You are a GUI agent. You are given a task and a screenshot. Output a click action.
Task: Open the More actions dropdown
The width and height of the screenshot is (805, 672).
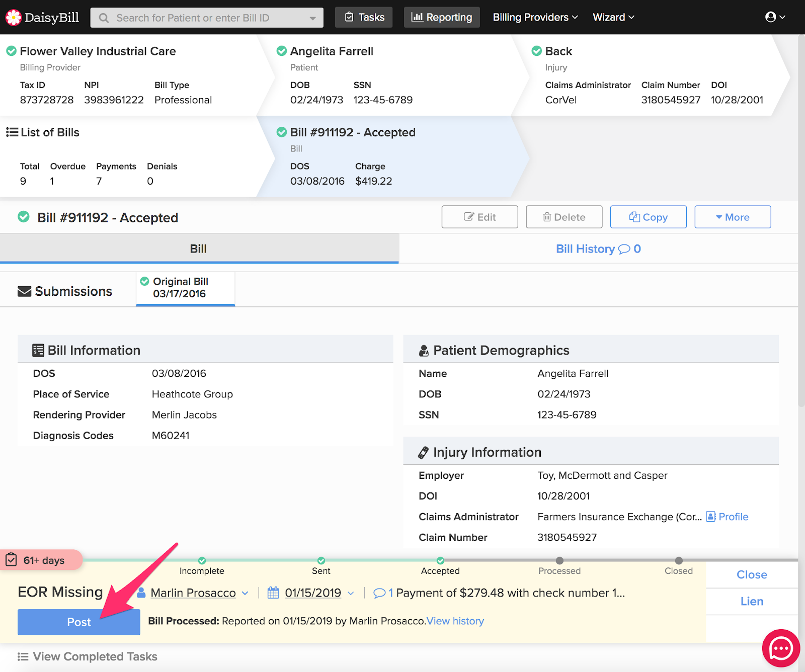733,217
